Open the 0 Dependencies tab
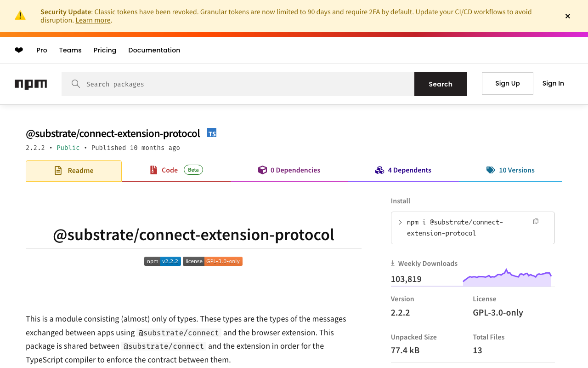The height and width of the screenshot is (368, 588). [289, 170]
